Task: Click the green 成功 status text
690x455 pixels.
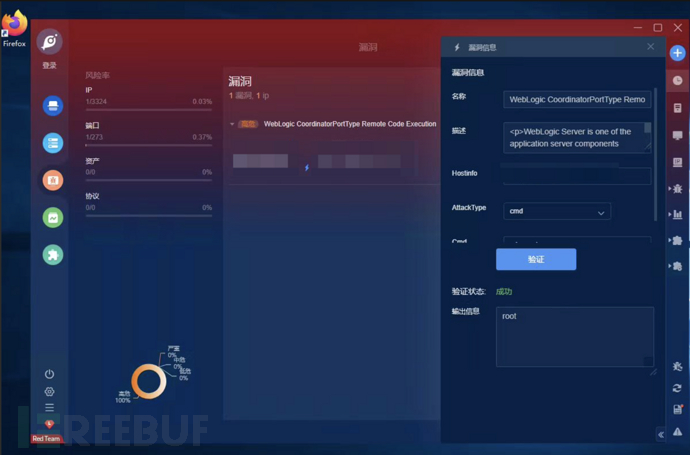Action: pos(504,291)
